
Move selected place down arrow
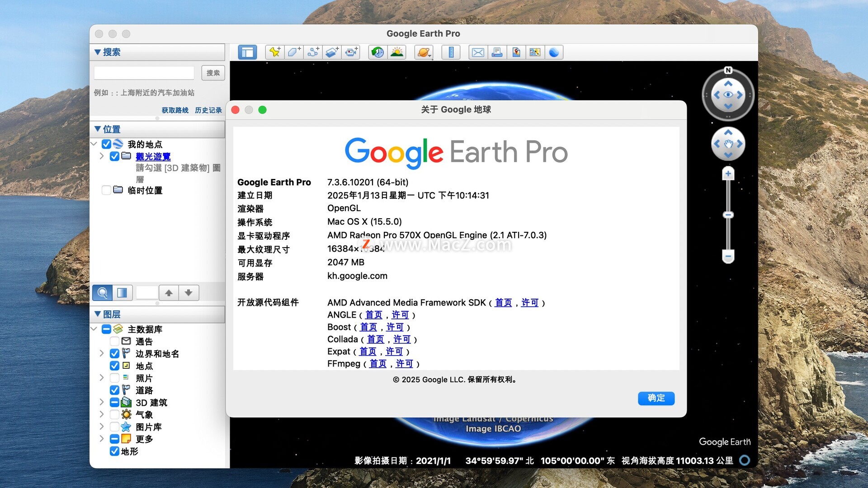point(189,293)
